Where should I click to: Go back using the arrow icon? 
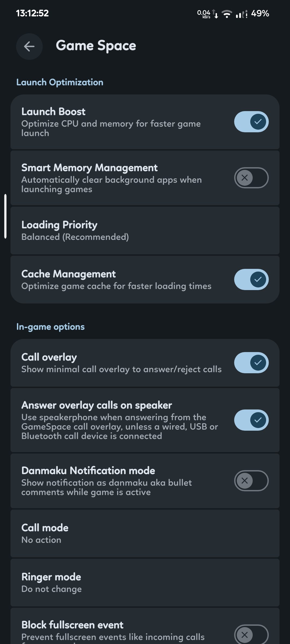click(x=29, y=46)
